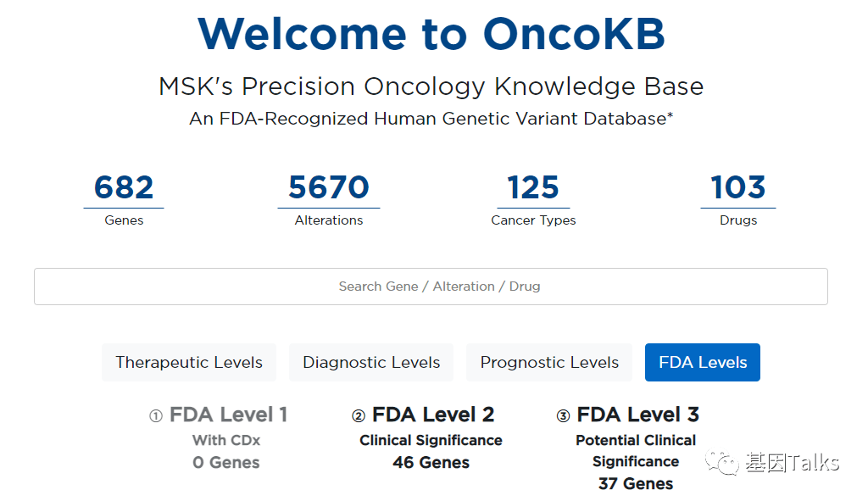Click the circled 2 icon beside FDA Level 2
The height and width of the screenshot is (501, 868).
[359, 415]
